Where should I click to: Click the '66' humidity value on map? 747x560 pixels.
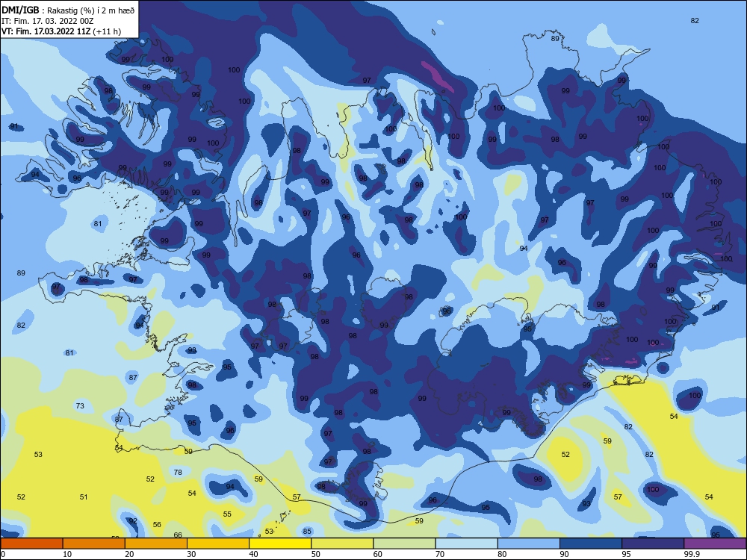178,535
